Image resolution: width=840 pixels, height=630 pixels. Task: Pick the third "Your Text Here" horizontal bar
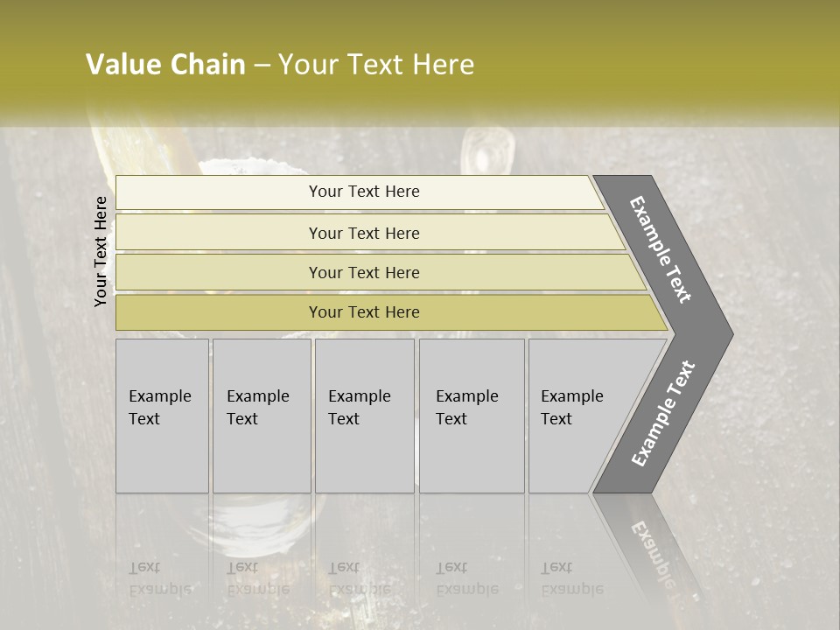click(363, 272)
